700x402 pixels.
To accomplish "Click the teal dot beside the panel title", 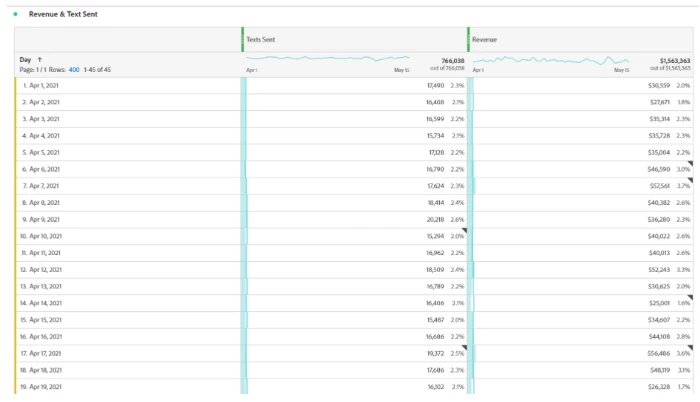I will tap(16, 14).
